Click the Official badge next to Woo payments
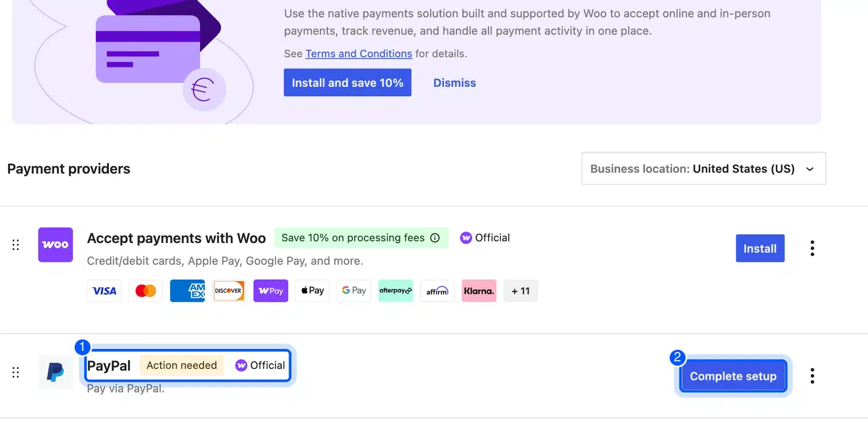 485,238
